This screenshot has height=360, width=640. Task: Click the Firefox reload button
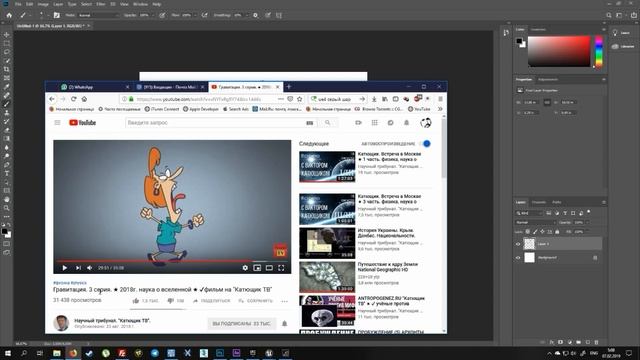pyautogui.click(x=73, y=99)
